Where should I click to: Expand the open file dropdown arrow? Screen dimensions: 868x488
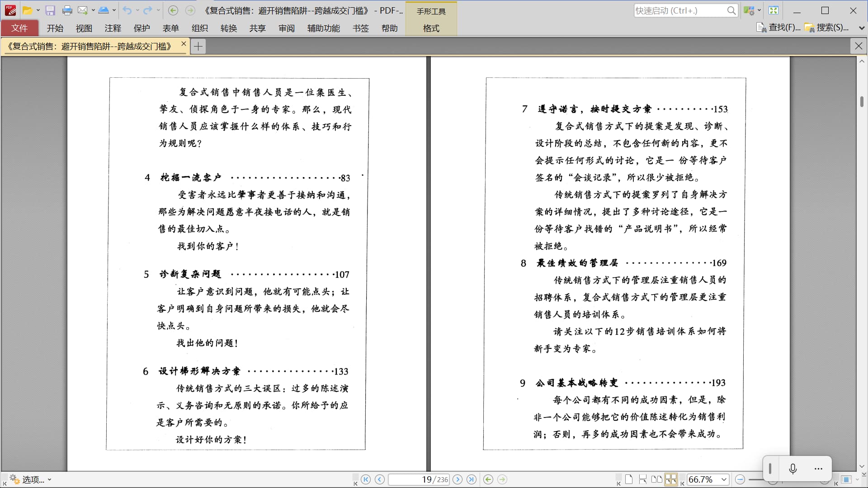38,10
